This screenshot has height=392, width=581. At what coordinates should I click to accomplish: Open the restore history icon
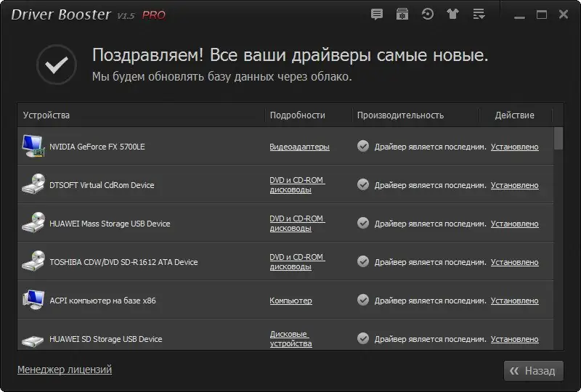pos(428,15)
